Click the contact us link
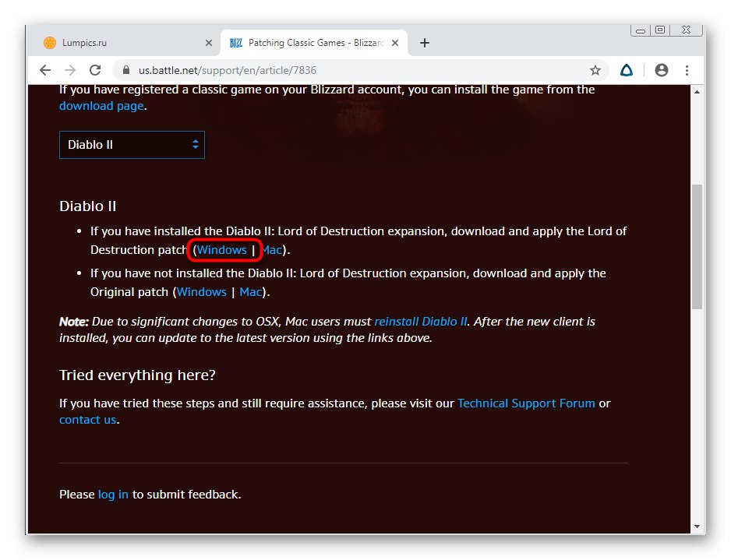 (87, 420)
